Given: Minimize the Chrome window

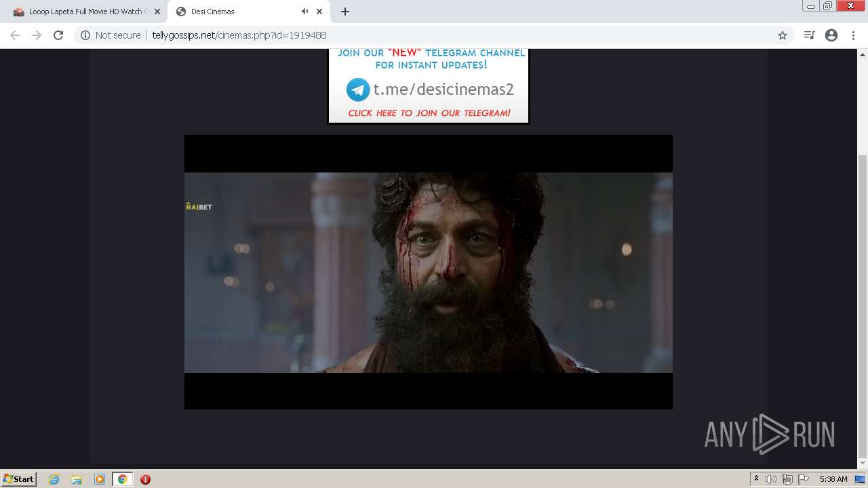Looking at the screenshot, I should coord(811,6).
